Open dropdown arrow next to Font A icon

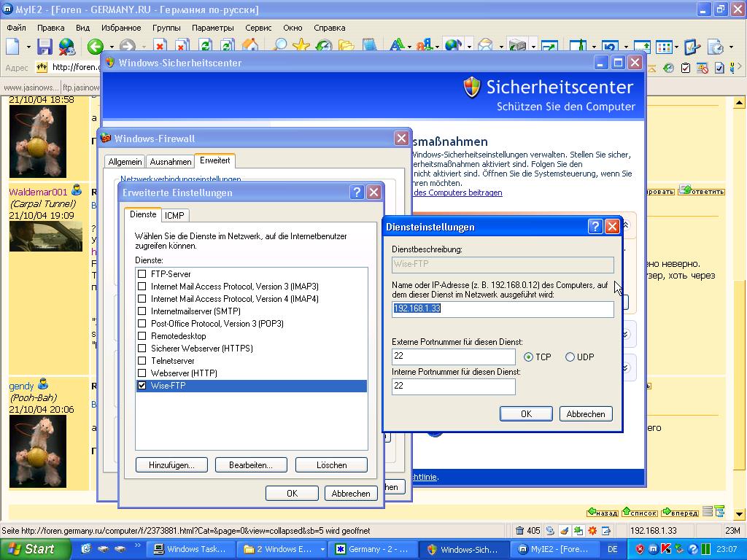410,47
